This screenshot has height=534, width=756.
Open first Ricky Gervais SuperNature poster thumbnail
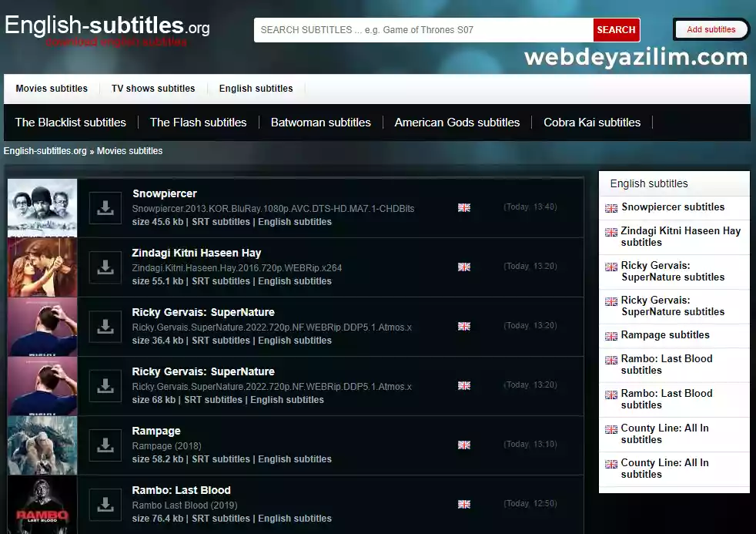(42, 327)
